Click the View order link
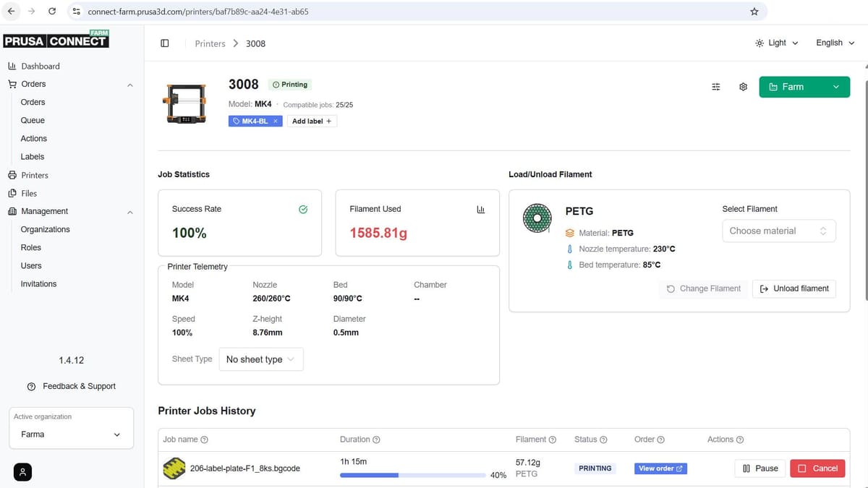The image size is (868, 488). [x=660, y=468]
